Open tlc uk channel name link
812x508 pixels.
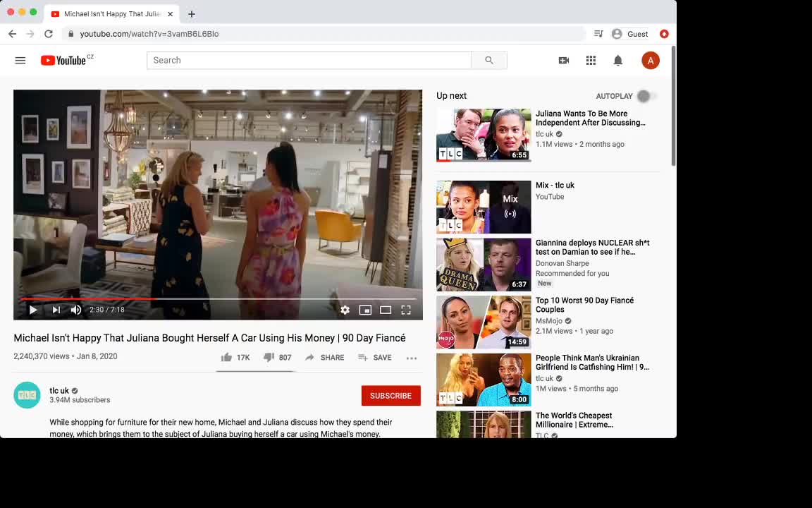(x=59, y=390)
